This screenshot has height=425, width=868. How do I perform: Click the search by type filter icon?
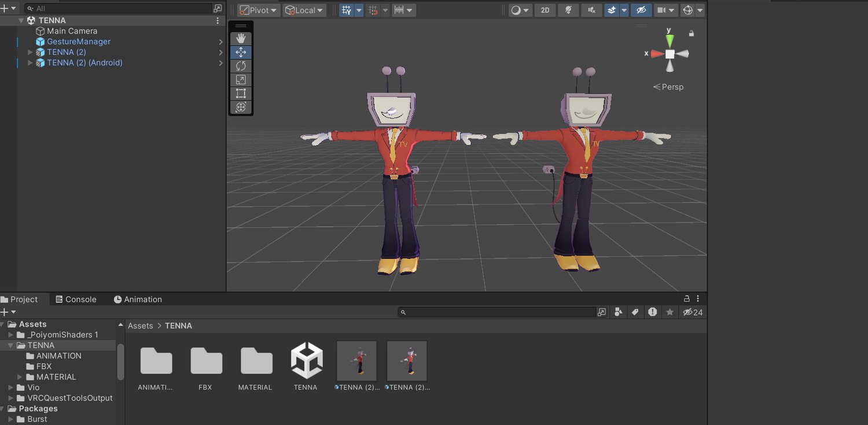click(618, 312)
